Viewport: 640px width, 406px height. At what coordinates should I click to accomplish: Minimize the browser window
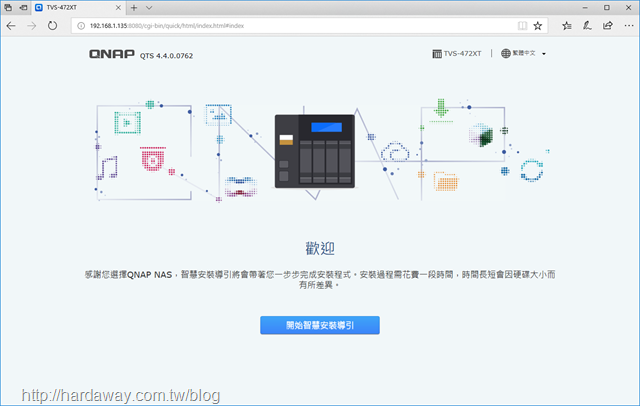coord(585,7)
